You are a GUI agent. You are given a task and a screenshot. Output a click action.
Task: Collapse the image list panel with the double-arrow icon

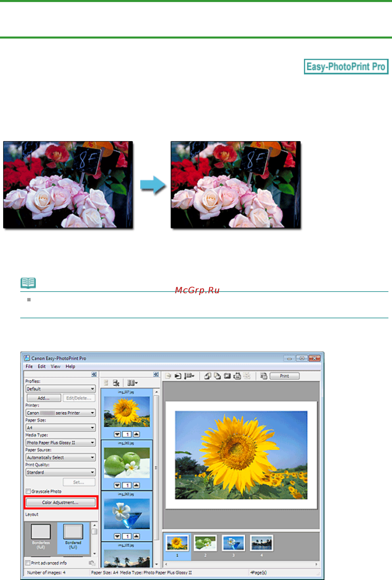point(156,374)
